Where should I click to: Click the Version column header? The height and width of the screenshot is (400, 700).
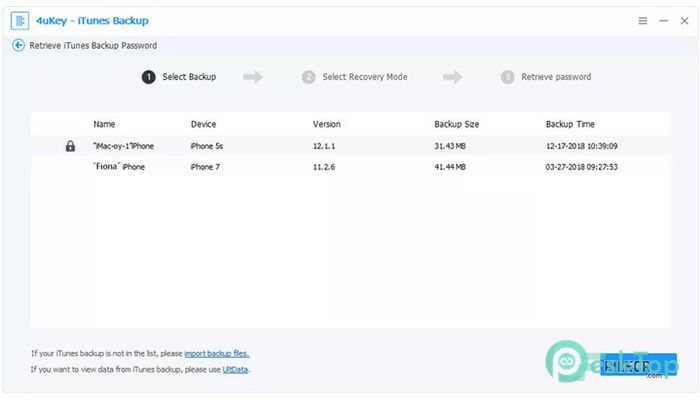[x=326, y=124]
